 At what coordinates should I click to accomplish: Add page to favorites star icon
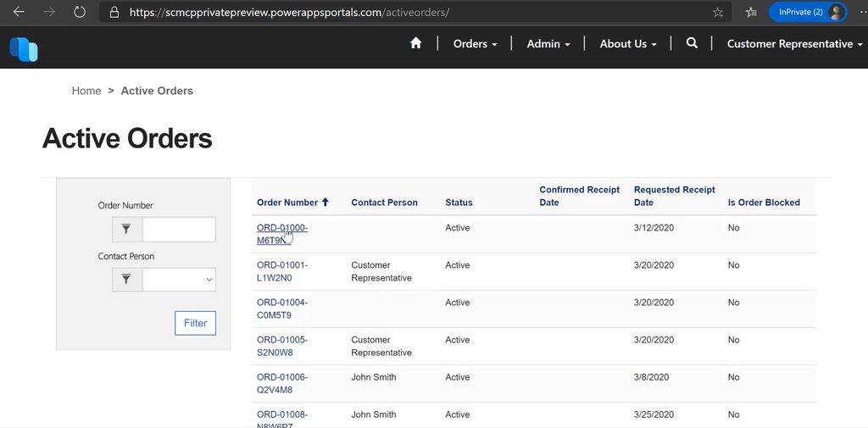(718, 12)
